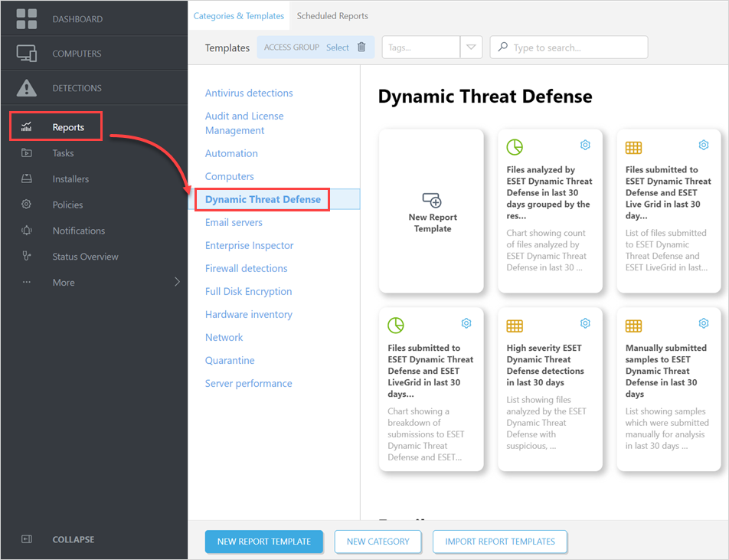This screenshot has height=560, width=729.
Task: Open gear on Files submitted Live Grid list card
Action: point(704,145)
